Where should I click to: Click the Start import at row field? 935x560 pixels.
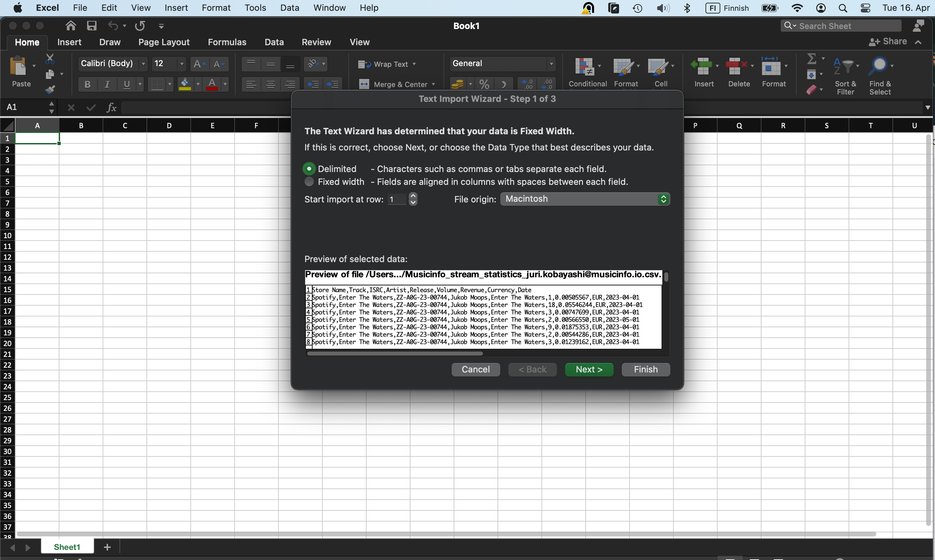tap(397, 199)
